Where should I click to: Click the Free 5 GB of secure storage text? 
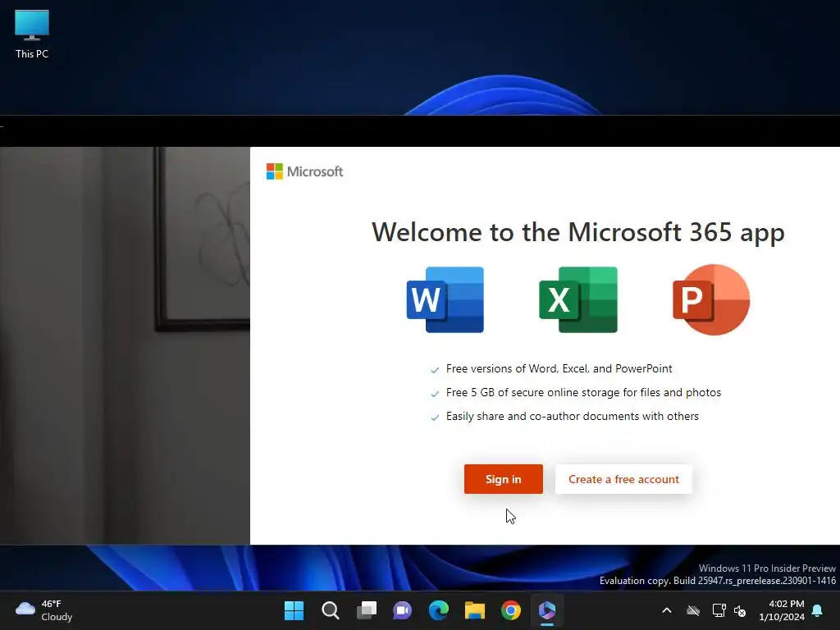[x=583, y=392]
